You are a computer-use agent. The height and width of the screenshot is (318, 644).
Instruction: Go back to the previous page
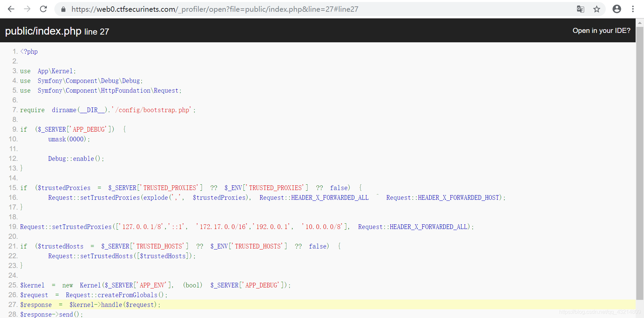coord(11,9)
